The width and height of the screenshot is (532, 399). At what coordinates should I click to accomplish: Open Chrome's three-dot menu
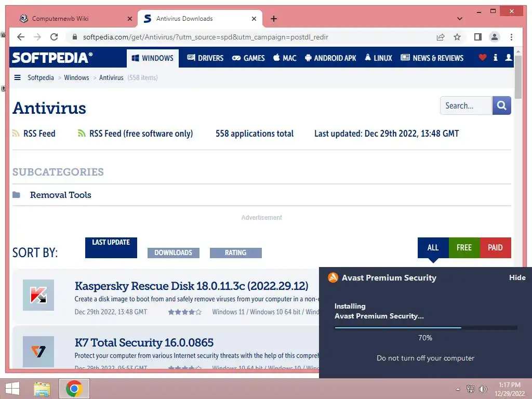[x=511, y=37]
